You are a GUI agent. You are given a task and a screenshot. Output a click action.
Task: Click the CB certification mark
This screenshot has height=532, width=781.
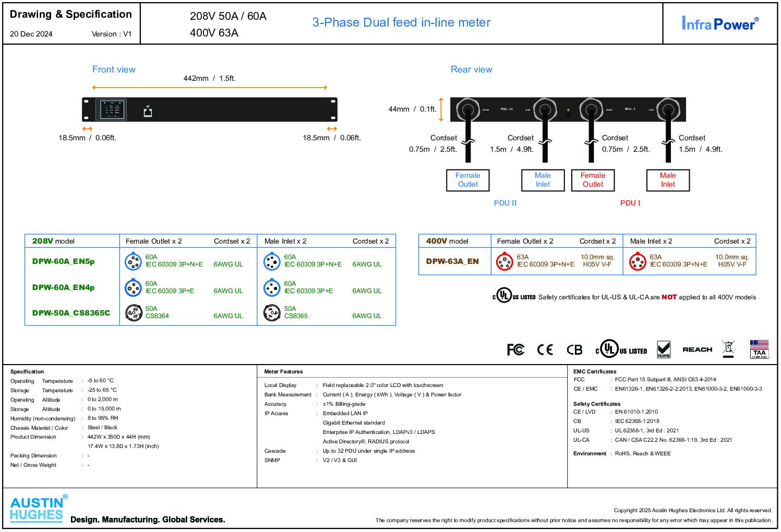coord(574,349)
